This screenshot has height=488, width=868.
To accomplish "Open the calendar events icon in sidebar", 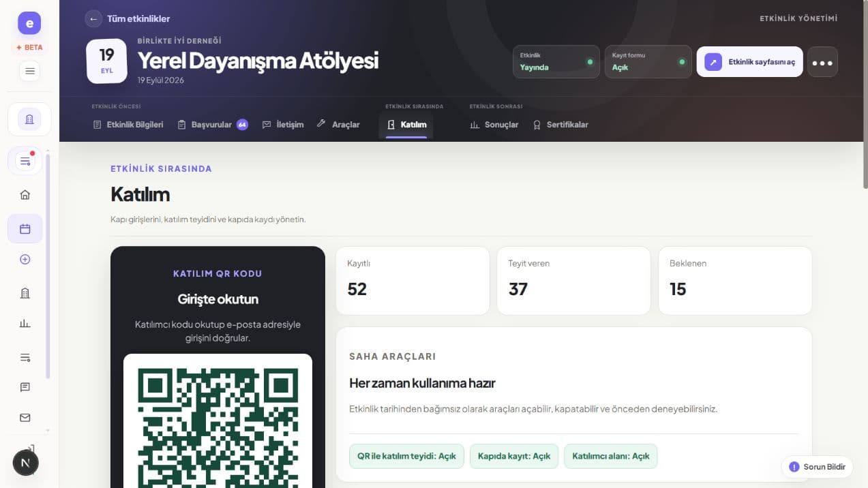I will click(25, 229).
